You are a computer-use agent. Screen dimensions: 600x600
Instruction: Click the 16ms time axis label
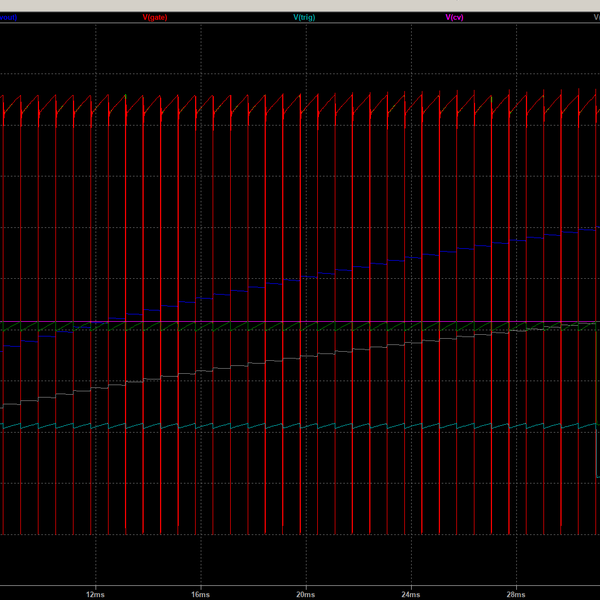tap(200, 592)
